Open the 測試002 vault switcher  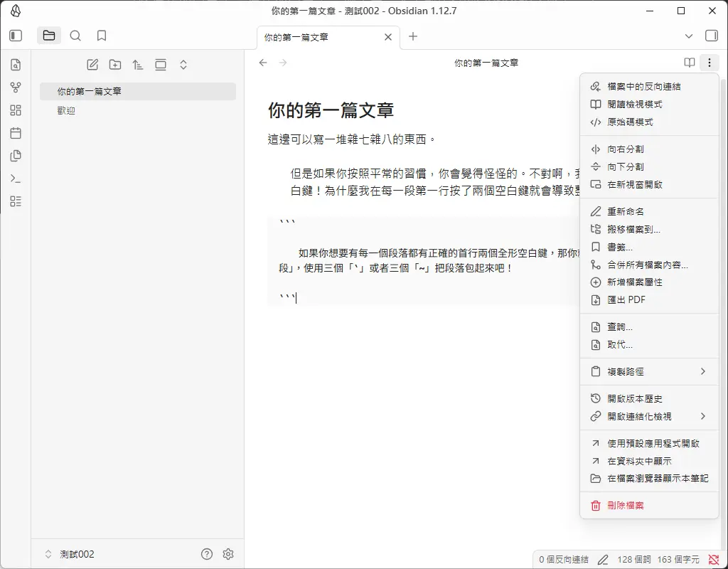point(77,554)
